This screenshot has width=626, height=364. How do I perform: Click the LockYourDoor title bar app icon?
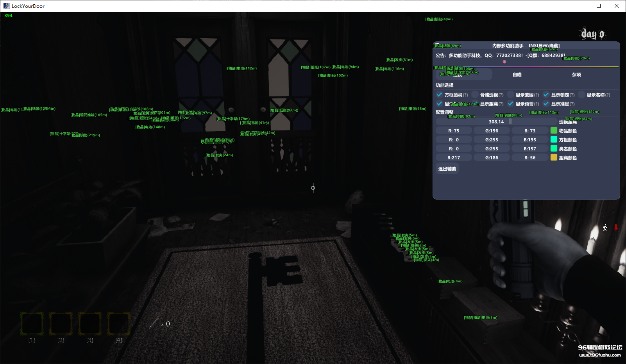tap(6, 6)
